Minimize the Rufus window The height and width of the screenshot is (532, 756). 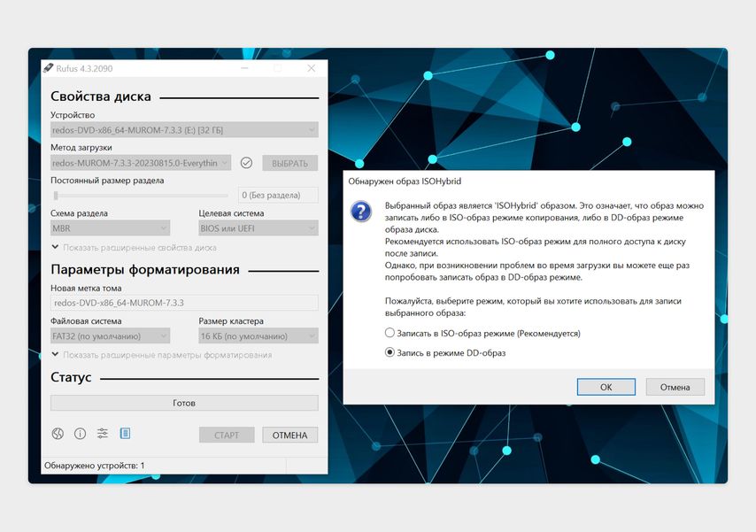click(x=245, y=68)
